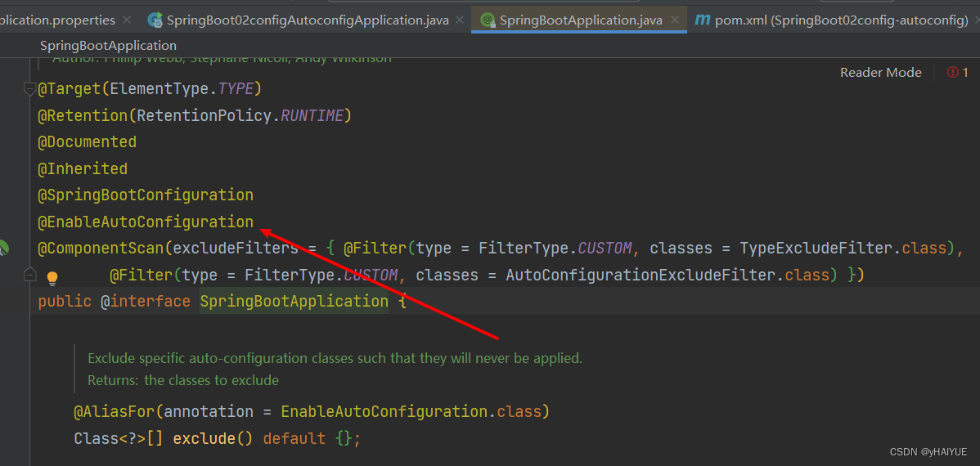Click the SpringBootApplication breadcrumb
Image resolution: width=980 pixels, height=466 pixels.
tap(108, 46)
